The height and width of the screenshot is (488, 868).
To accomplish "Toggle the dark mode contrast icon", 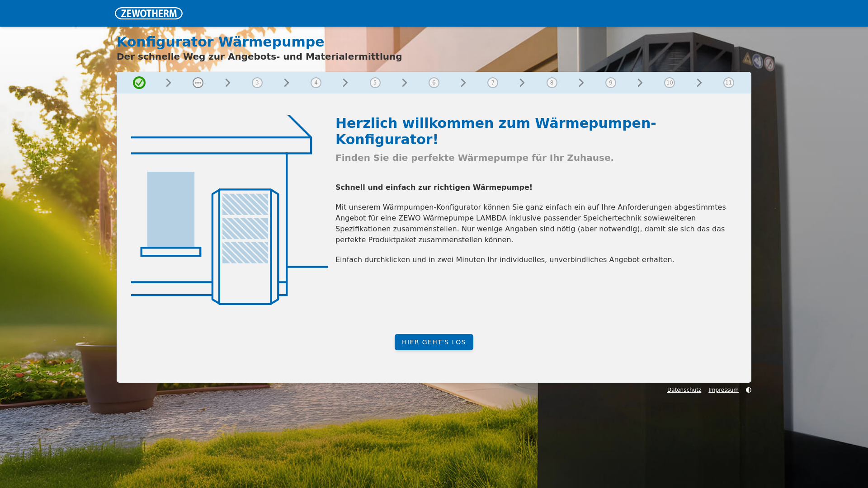I will pyautogui.click(x=749, y=390).
